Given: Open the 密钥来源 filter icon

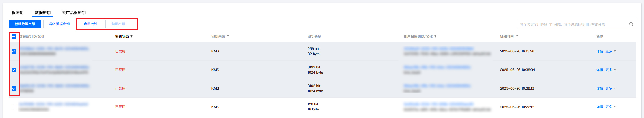Looking at the screenshot, I should pyautogui.click(x=228, y=37).
